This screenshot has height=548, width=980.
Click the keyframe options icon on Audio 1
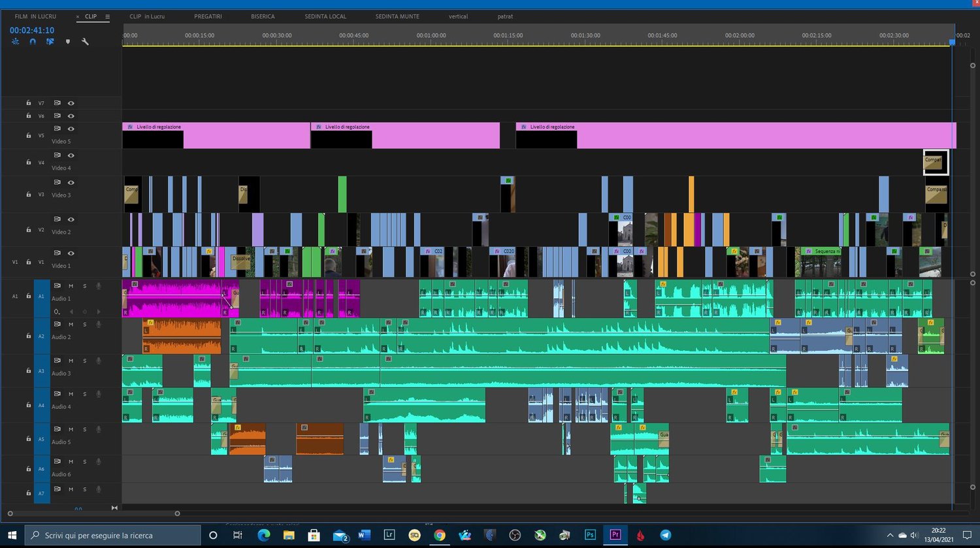(57, 312)
